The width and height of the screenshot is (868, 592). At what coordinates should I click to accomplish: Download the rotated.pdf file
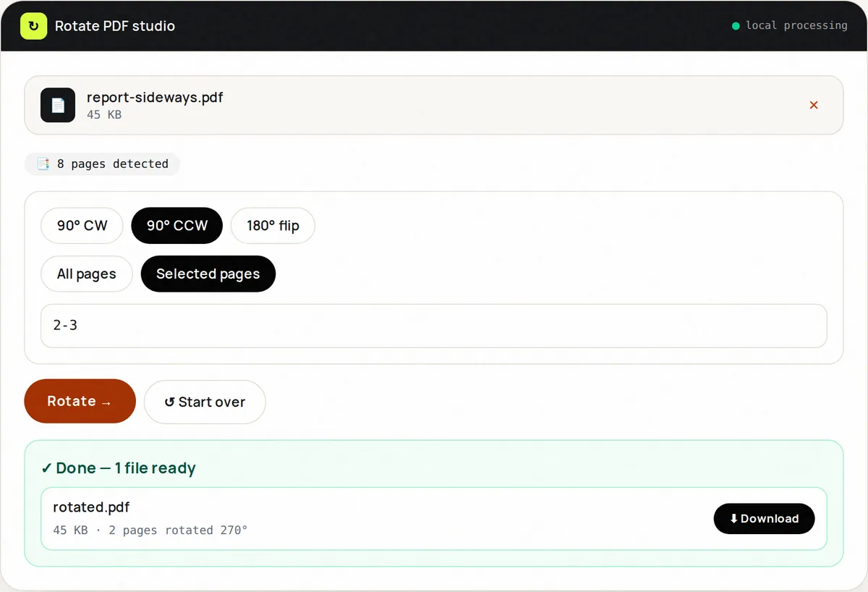(765, 518)
